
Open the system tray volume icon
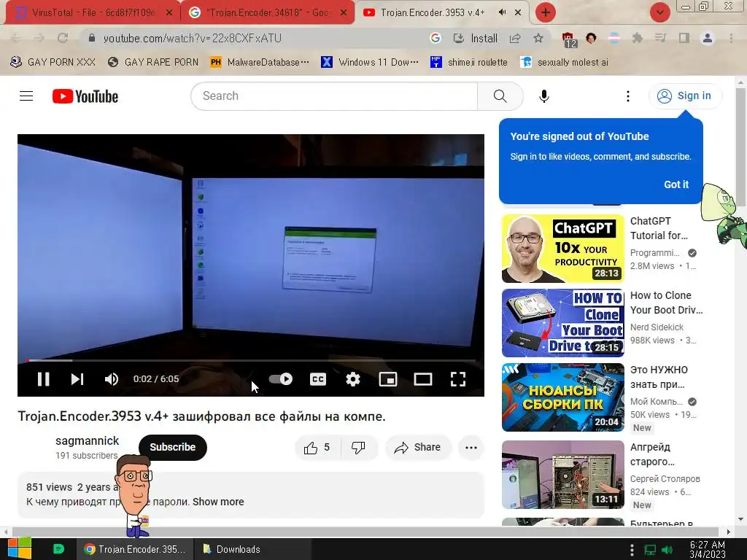667,550
